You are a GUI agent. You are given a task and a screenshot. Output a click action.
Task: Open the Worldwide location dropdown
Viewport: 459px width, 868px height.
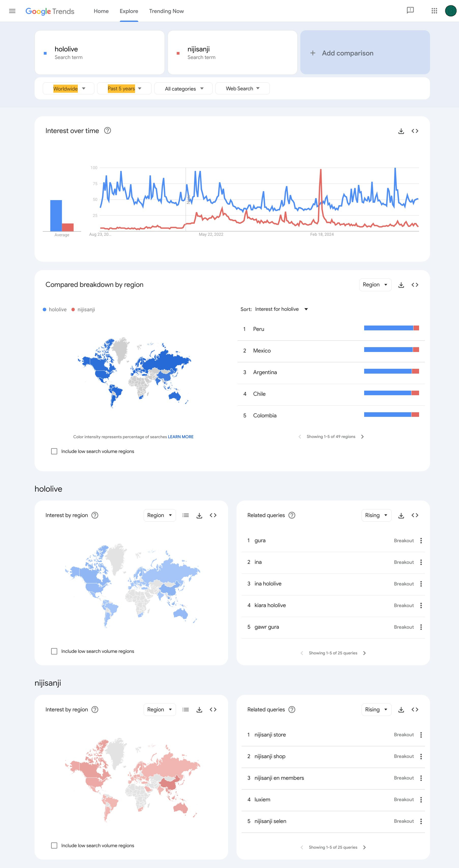point(69,89)
